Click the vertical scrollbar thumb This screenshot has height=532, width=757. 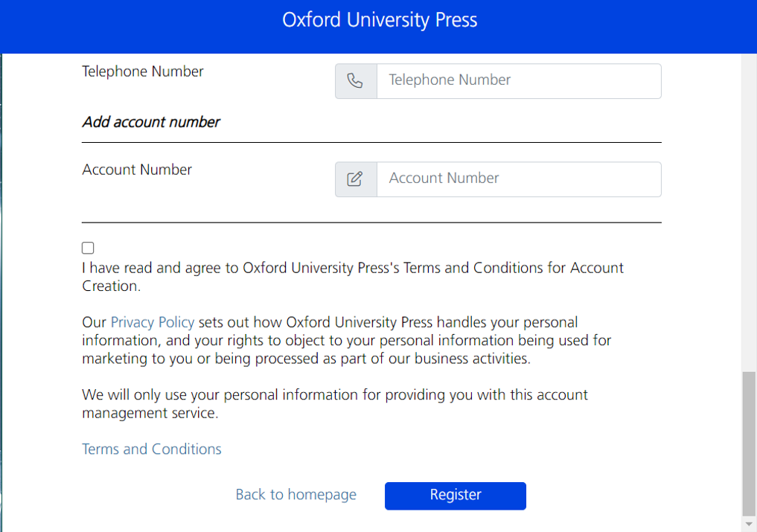point(749,443)
